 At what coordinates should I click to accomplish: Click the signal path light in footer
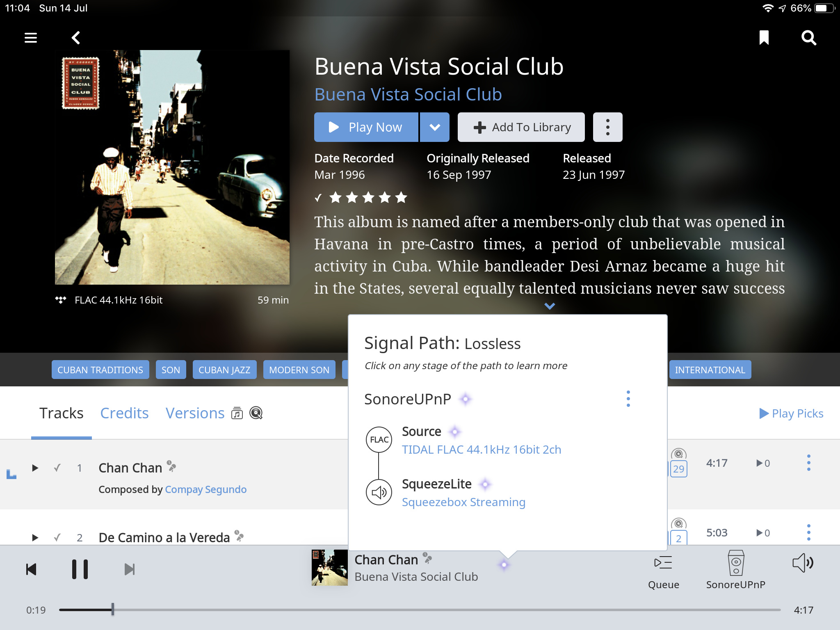(504, 565)
